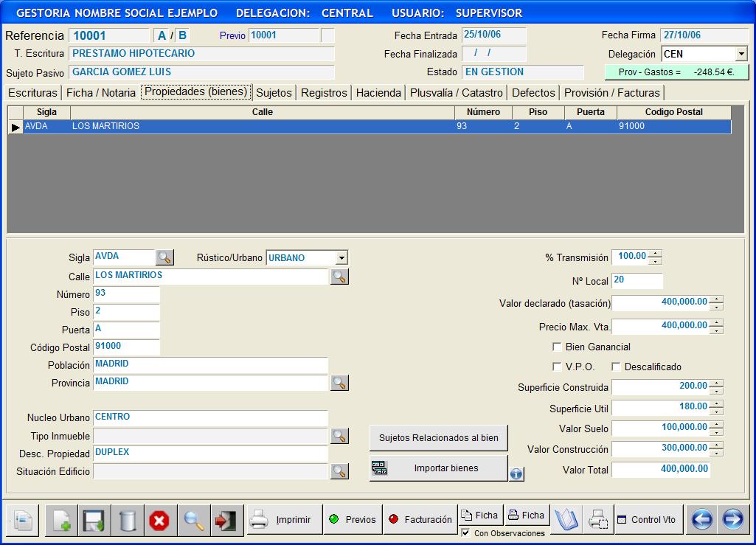Image resolution: width=756 pixels, height=545 pixels.
Task: Click the magnifying glass search toolbar icon
Action: click(194, 521)
